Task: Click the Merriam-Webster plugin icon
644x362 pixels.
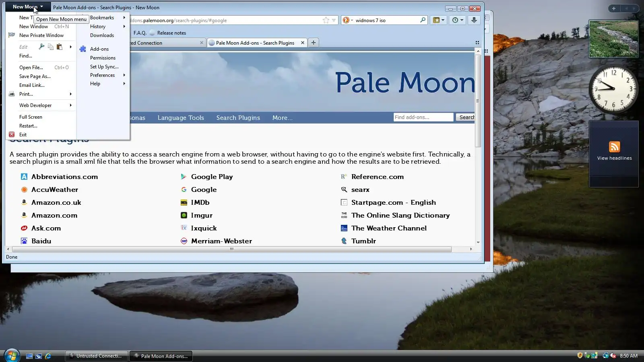Action: tap(184, 241)
